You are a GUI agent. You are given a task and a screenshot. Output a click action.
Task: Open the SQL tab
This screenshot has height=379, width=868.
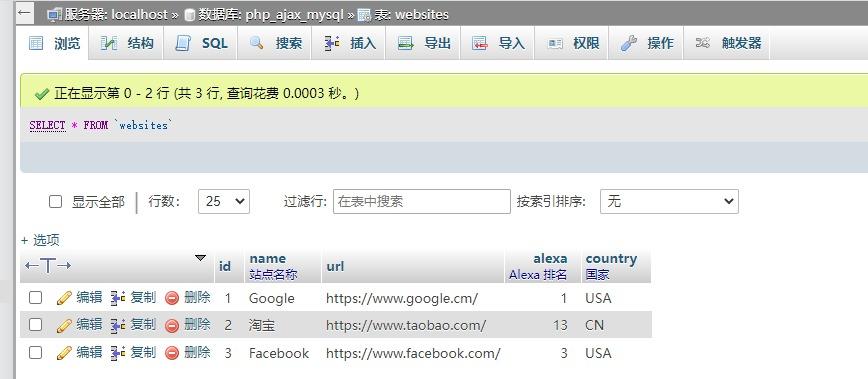(x=200, y=43)
